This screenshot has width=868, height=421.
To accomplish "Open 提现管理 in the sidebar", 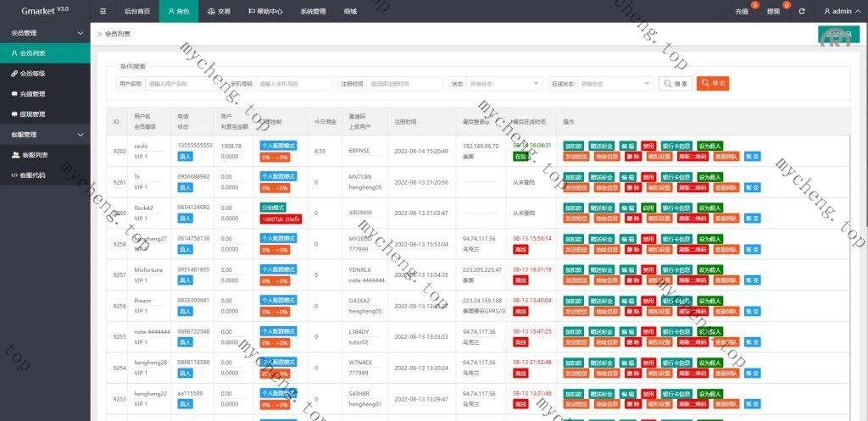I will click(32, 114).
